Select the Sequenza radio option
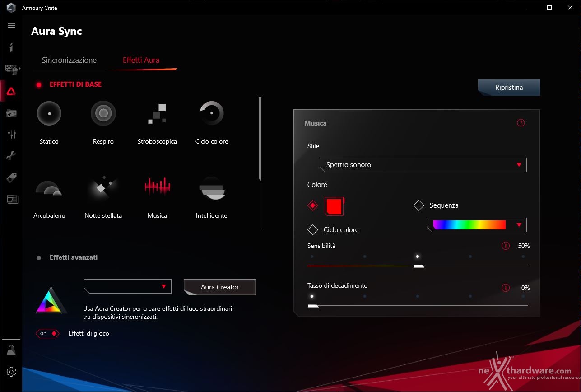Viewport: 581px width, 392px height. pos(419,205)
